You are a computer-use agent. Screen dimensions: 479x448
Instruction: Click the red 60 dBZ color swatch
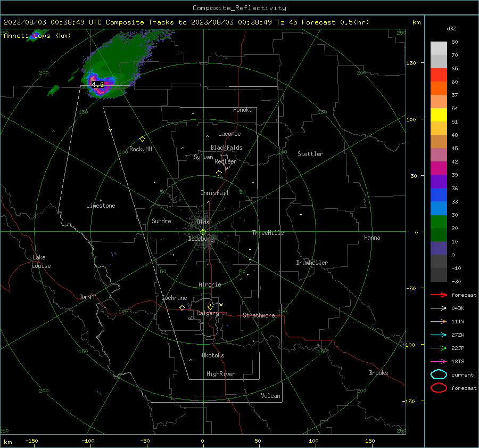point(439,75)
